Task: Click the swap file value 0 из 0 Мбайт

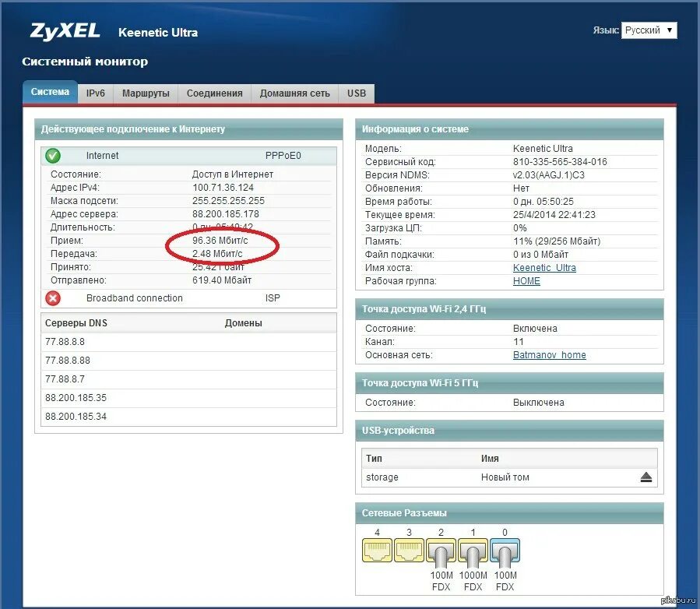Action: [x=540, y=255]
